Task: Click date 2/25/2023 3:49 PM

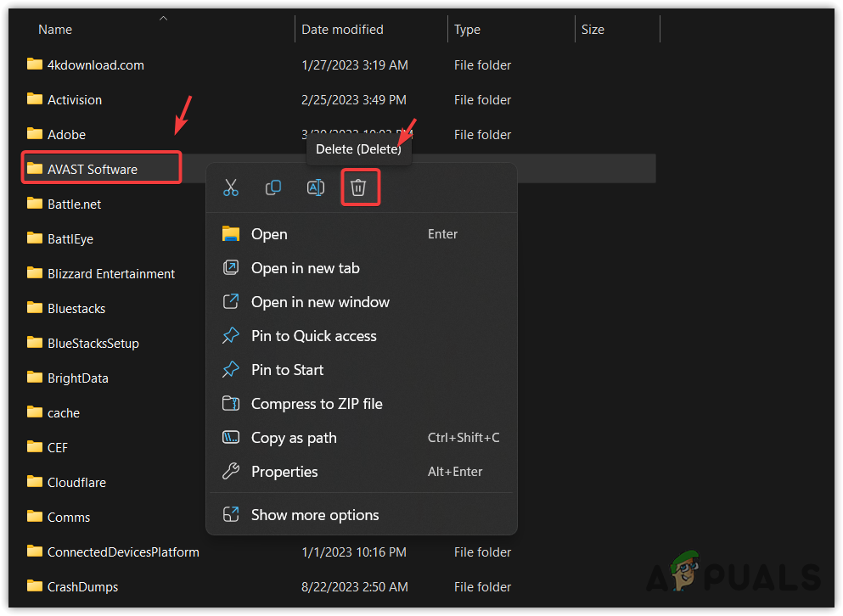Action: coord(354,100)
